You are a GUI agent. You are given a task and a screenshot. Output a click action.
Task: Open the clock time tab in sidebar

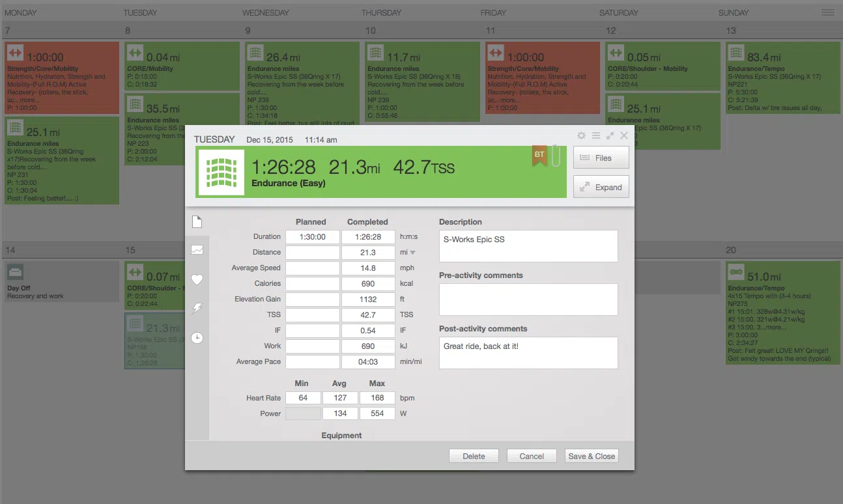pyautogui.click(x=197, y=338)
